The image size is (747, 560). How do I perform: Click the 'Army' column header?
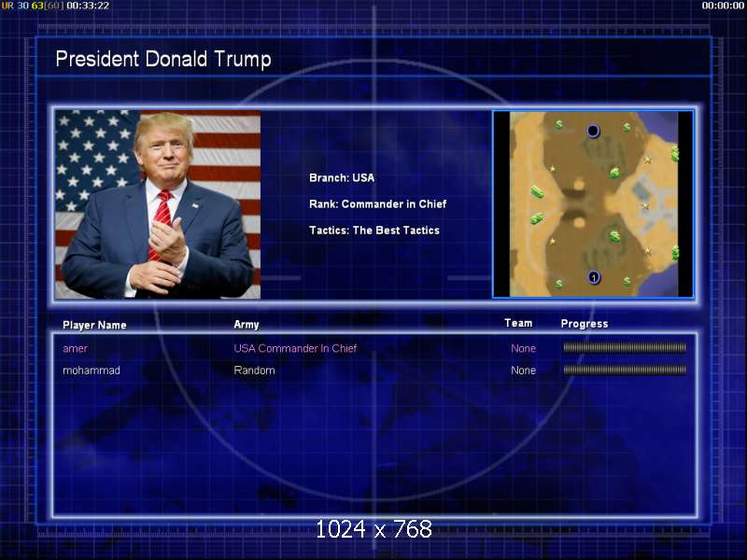[x=247, y=325]
